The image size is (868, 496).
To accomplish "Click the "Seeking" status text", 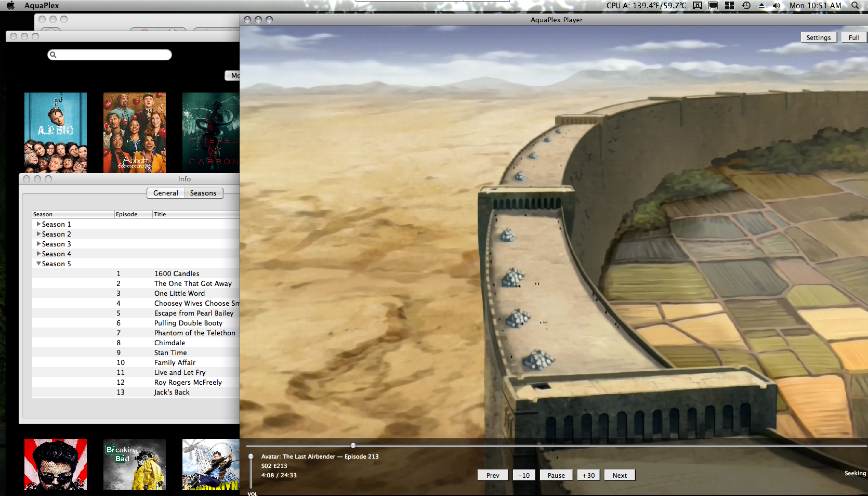I will click(856, 473).
